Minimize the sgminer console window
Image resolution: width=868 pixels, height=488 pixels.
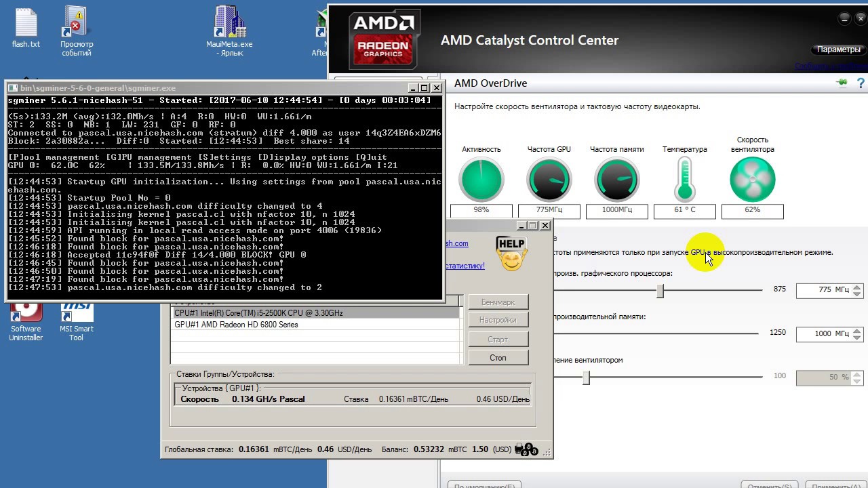413,88
